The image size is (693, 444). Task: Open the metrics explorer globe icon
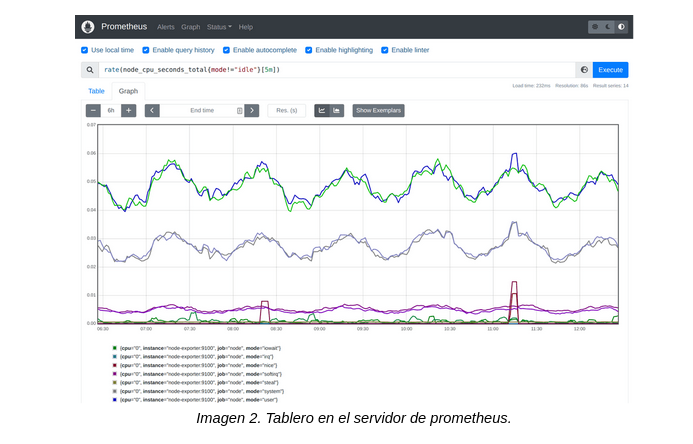[x=584, y=70]
